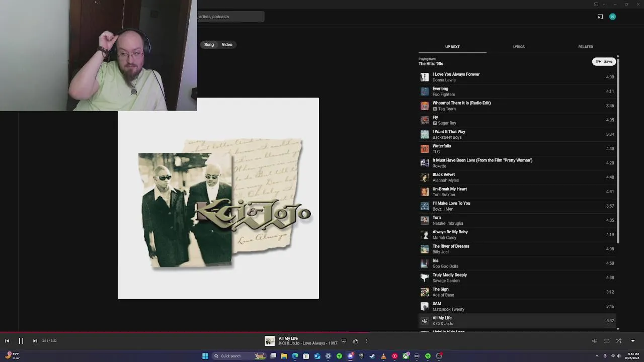The height and width of the screenshot is (362, 644).
Task: Click the K-Ci & JoJo album cover art
Action: click(218, 198)
